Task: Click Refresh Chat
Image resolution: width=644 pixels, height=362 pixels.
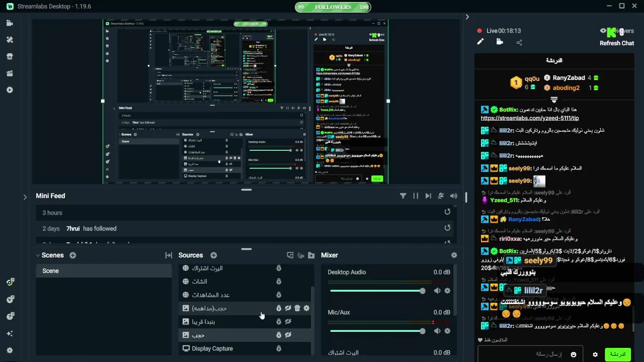Action: pyautogui.click(x=616, y=43)
